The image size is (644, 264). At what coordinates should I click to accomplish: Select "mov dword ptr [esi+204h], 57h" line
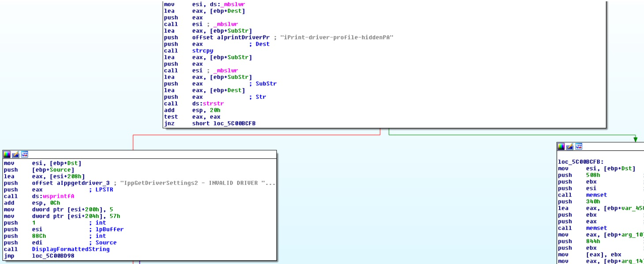pos(62,216)
